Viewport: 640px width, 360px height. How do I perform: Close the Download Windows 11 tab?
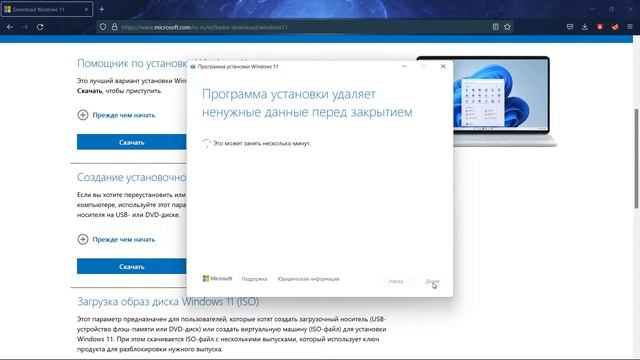(87, 9)
